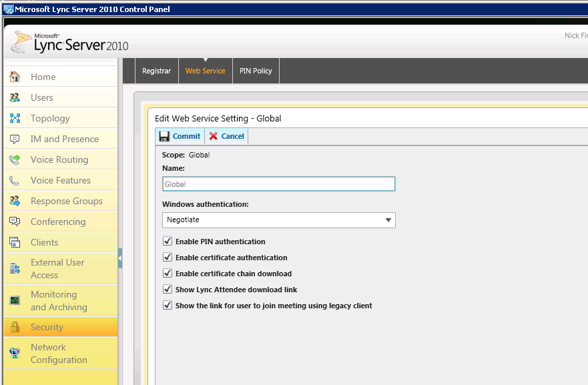588x385 pixels.
Task: Click the IM and Presence chat icon
Action: click(15, 139)
